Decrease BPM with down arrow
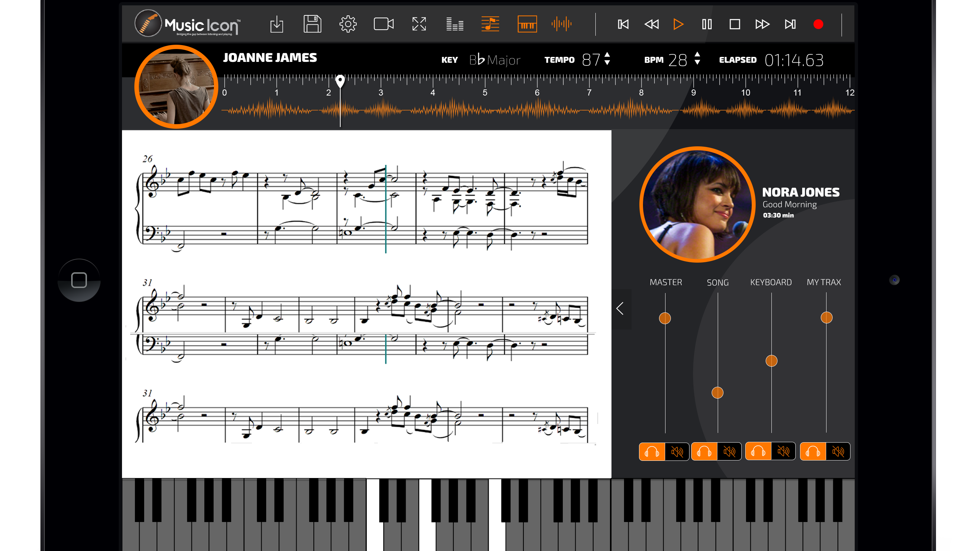The image size is (980, 551). click(x=697, y=63)
